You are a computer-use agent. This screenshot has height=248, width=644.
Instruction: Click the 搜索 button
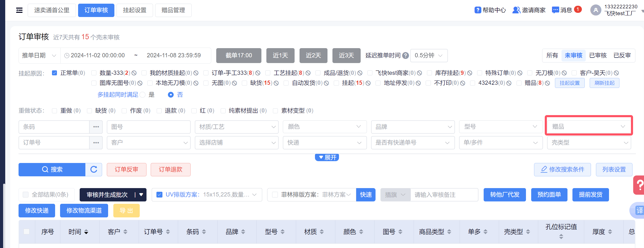(x=52, y=170)
